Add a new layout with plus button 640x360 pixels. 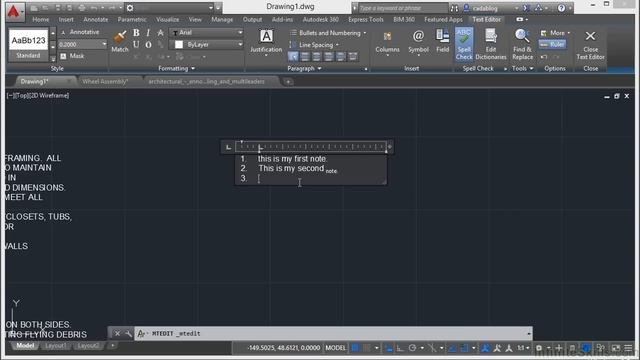coord(113,346)
